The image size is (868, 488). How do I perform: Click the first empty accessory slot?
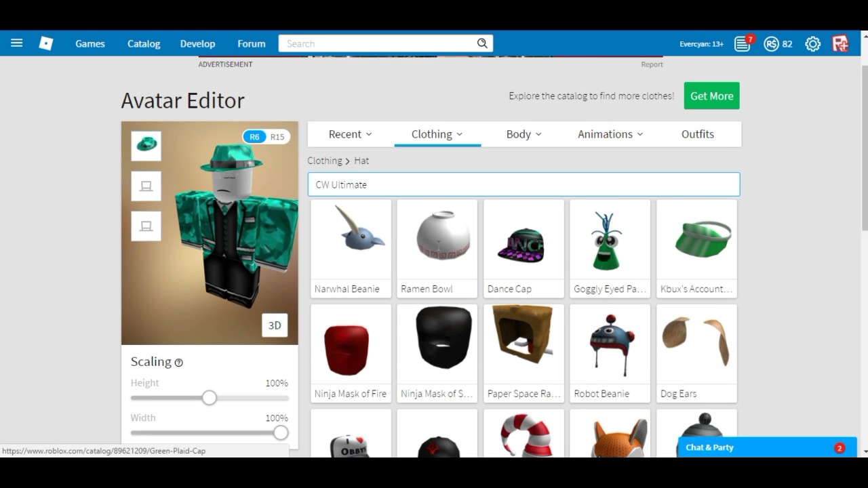click(146, 186)
